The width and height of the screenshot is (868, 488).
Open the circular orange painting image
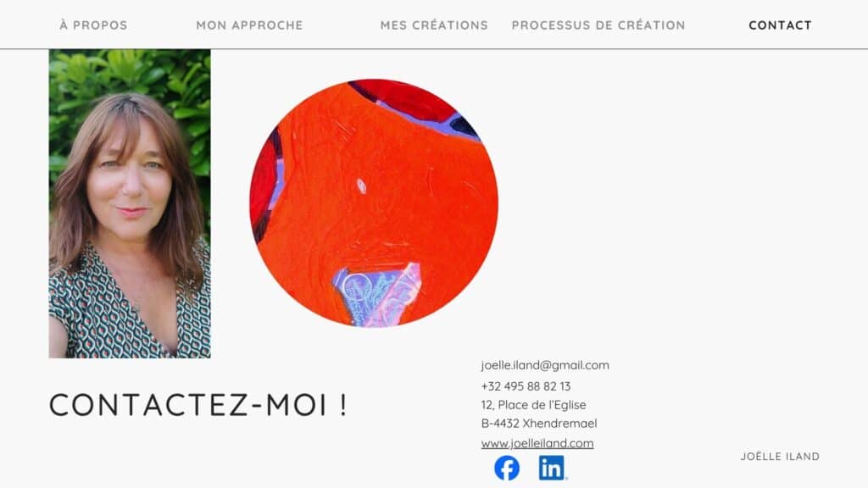pos(374,203)
